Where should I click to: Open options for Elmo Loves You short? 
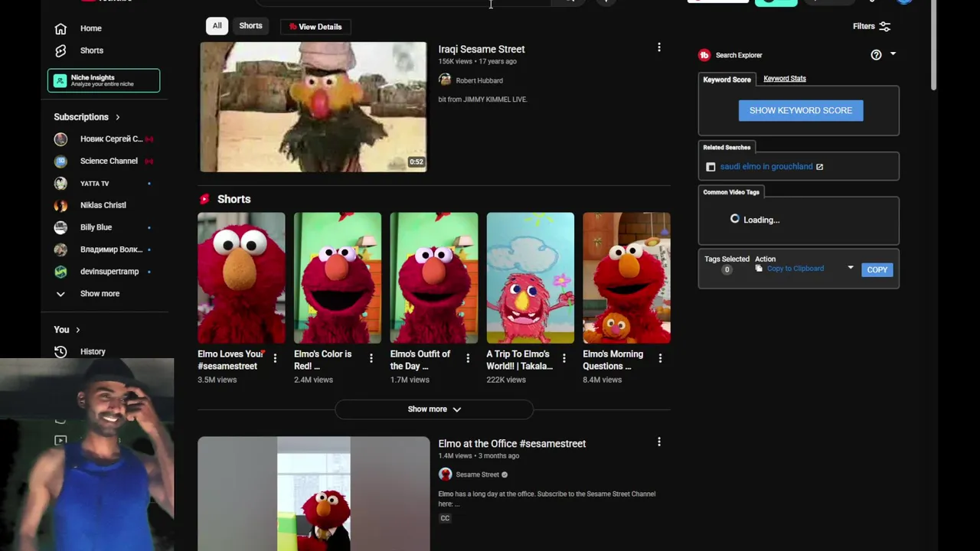tap(275, 358)
